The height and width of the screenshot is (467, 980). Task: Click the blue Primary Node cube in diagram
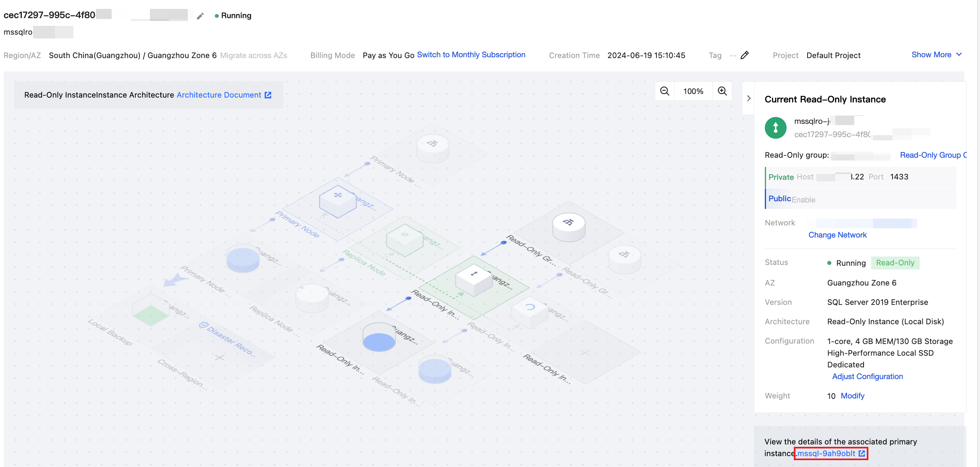(338, 200)
